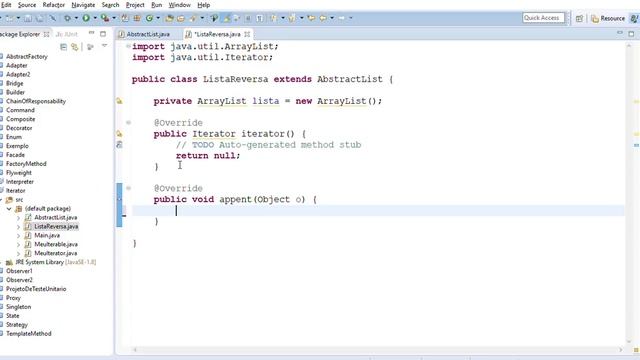This screenshot has width=640, height=360.
Task: Collapse the import statements folding marker
Action: pos(128,46)
